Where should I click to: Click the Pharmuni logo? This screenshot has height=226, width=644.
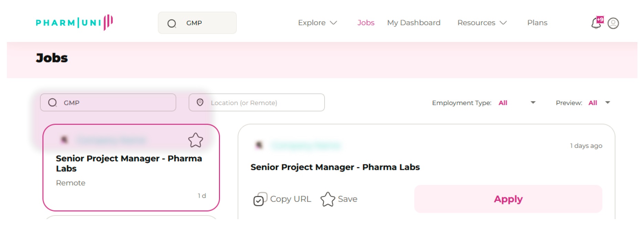click(x=74, y=23)
